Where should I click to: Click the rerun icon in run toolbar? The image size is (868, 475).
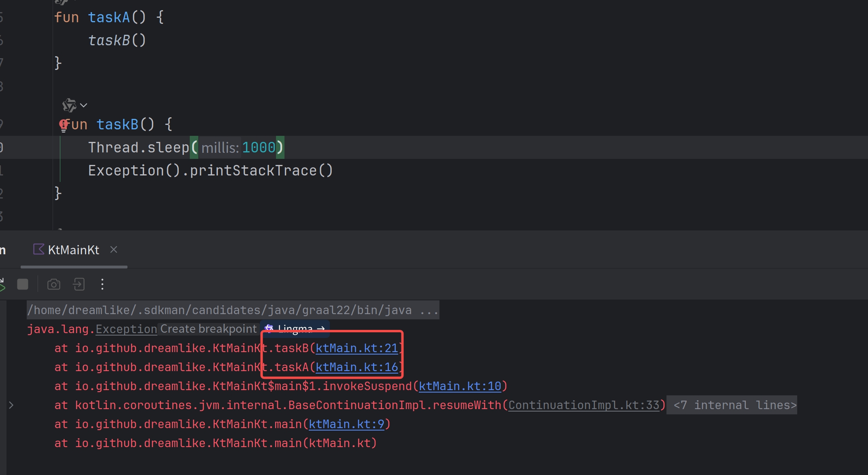point(2,285)
